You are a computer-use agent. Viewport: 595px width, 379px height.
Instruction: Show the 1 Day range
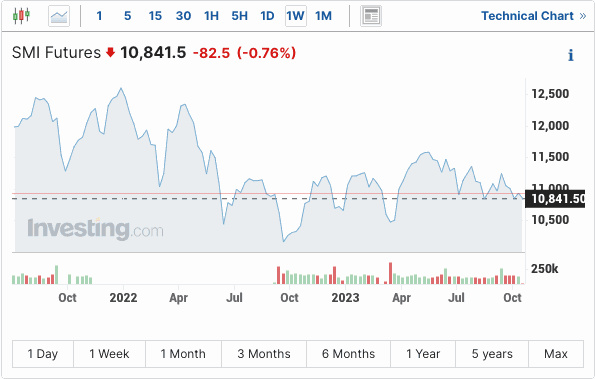tap(43, 354)
